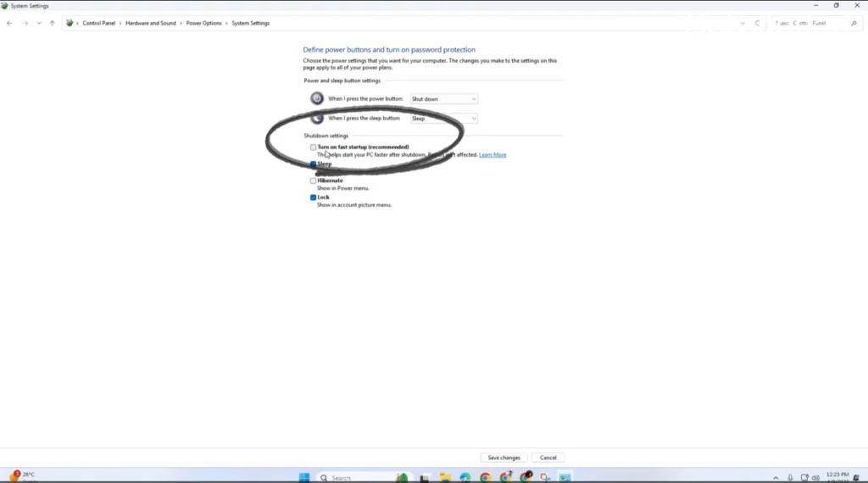Uncheck the Lock checkbox

[314, 197]
